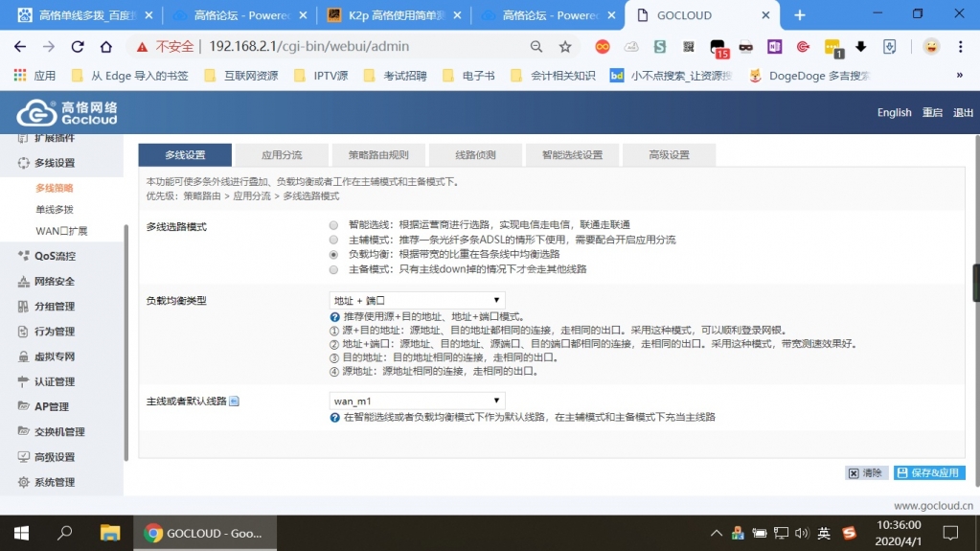Select the 主辅模式 radio option
Screen dimensions: 980x551
[x=333, y=241]
